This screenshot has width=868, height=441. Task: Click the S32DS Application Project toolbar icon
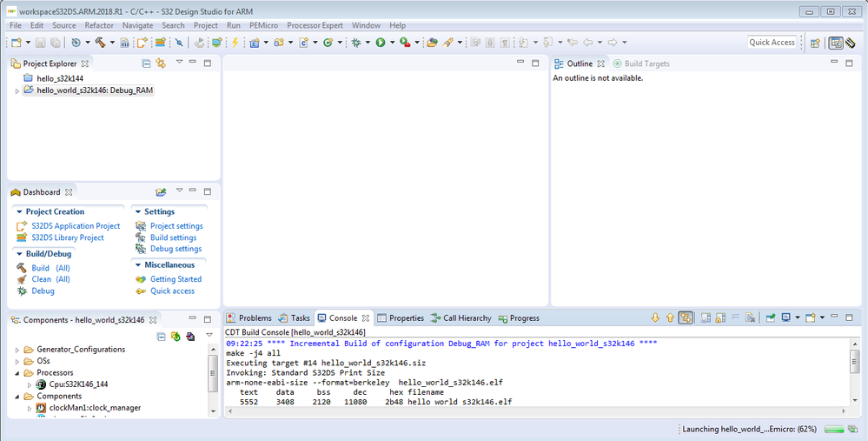(x=142, y=42)
